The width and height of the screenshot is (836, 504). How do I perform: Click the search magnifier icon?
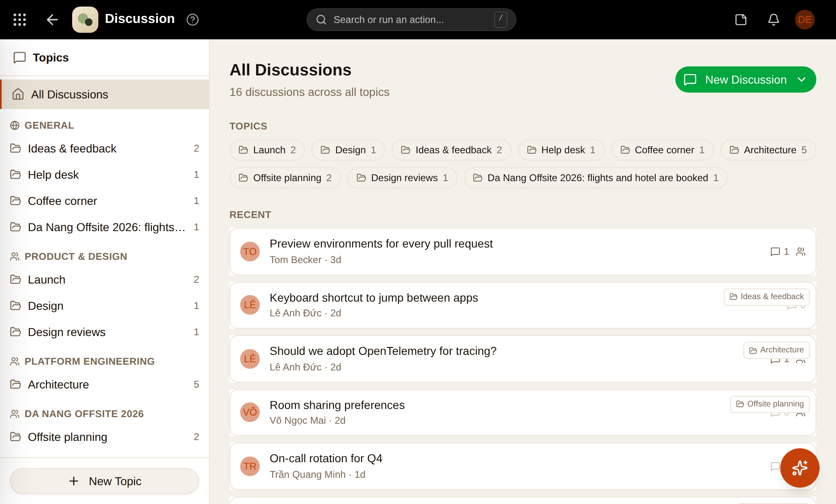point(321,20)
